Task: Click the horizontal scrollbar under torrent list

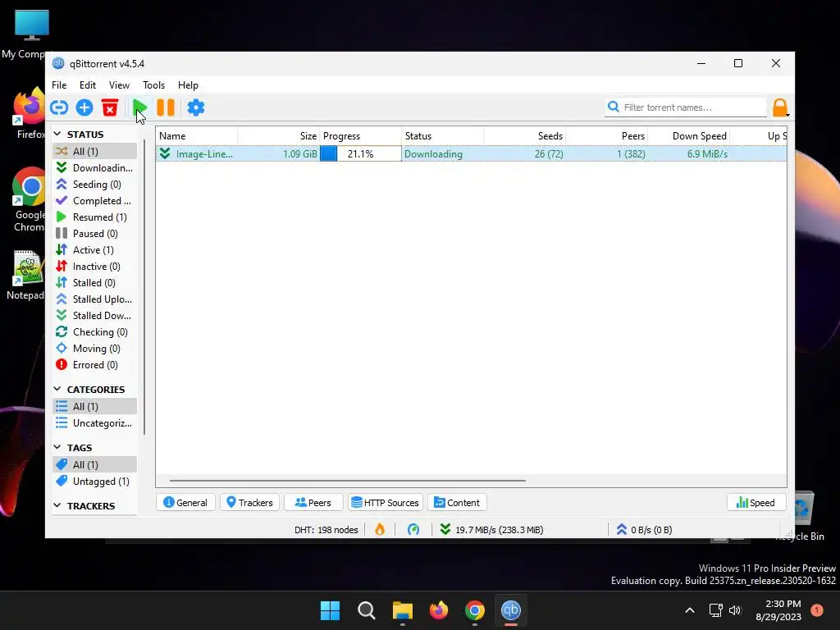Action: point(348,481)
